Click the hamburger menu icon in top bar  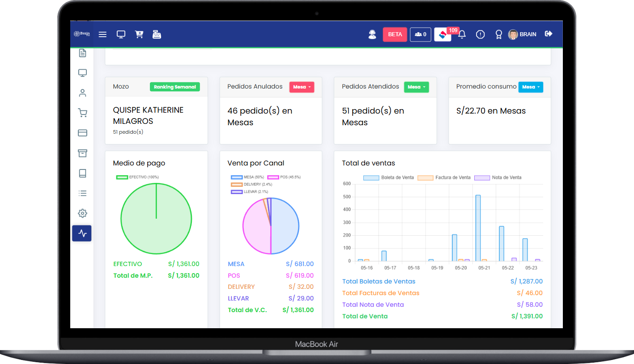pos(102,34)
